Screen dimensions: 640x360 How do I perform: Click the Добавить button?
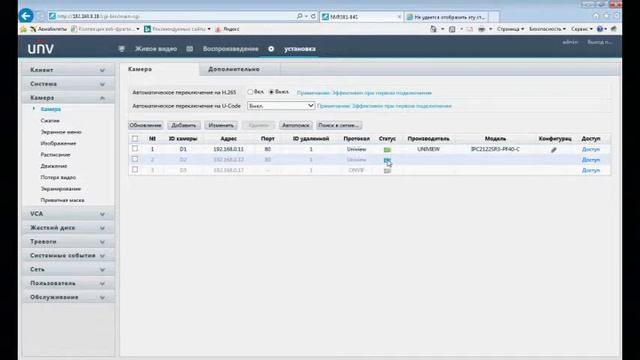[184, 125]
